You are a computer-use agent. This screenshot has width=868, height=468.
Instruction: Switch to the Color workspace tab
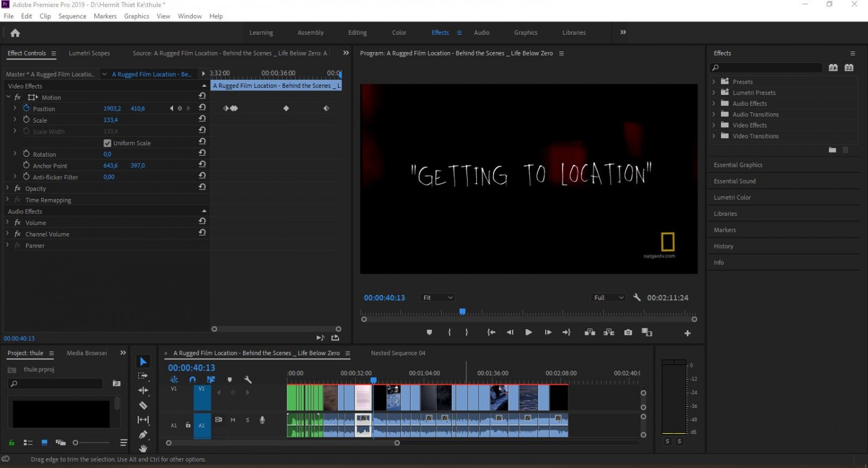click(x=399, y=33)
